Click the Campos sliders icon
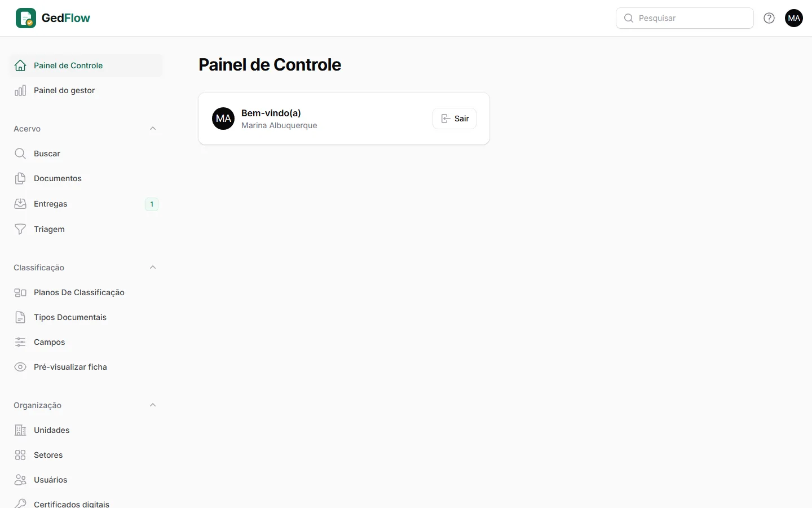This screenshot has width=812, height=508. pyautogui.click(x=20, y=342)
